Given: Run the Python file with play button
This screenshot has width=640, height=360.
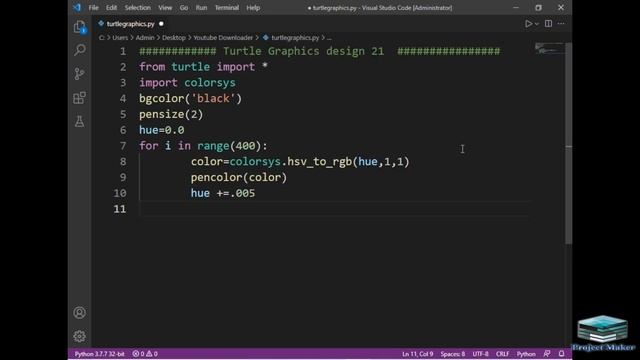Looking at the screenshot, I should coord(529,24).
